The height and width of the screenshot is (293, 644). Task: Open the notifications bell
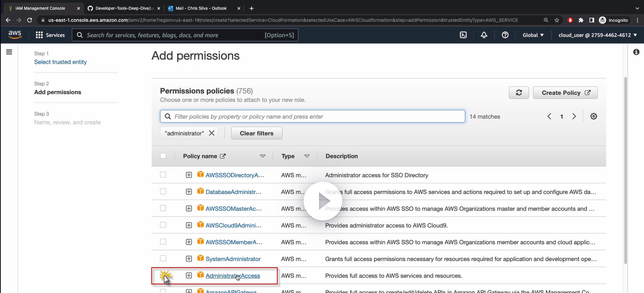(x=484, y=35)
